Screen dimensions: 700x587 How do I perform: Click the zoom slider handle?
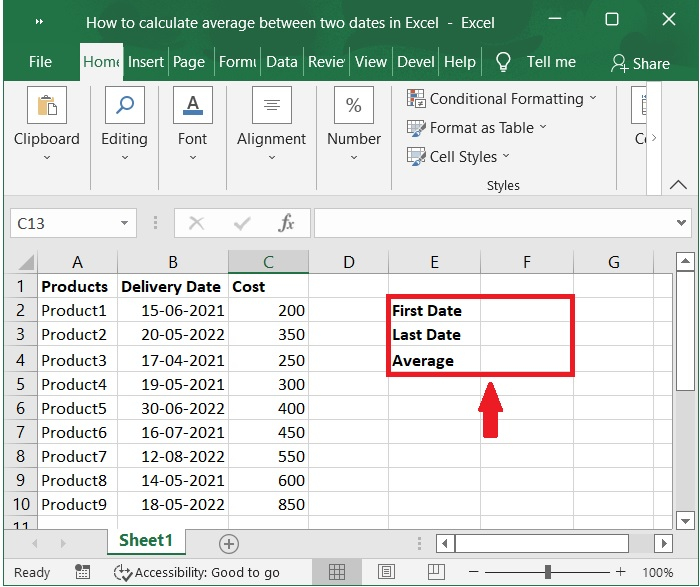[548, 573]
